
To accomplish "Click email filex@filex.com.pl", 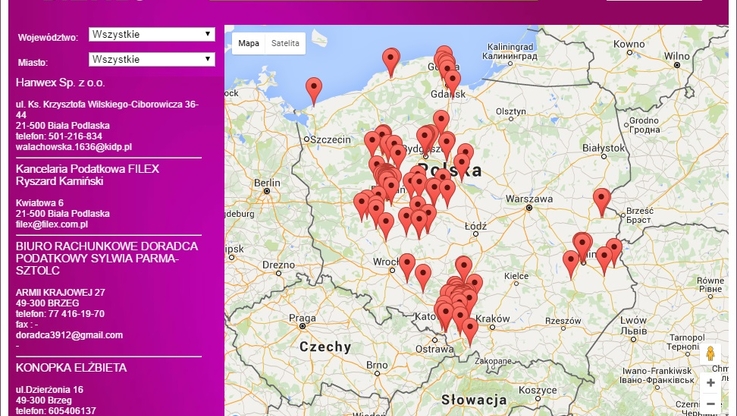I will click(x=52, y=224).
